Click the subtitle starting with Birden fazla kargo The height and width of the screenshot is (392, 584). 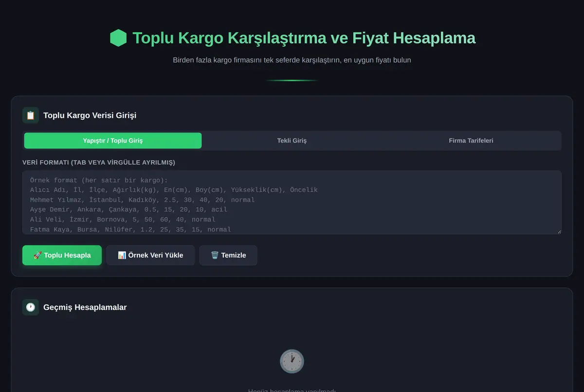click(292, 60)
